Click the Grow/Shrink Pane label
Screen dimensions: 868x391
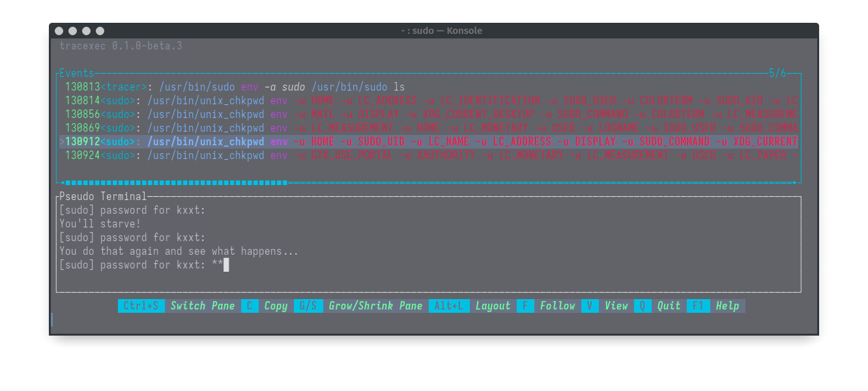point(375,306)
